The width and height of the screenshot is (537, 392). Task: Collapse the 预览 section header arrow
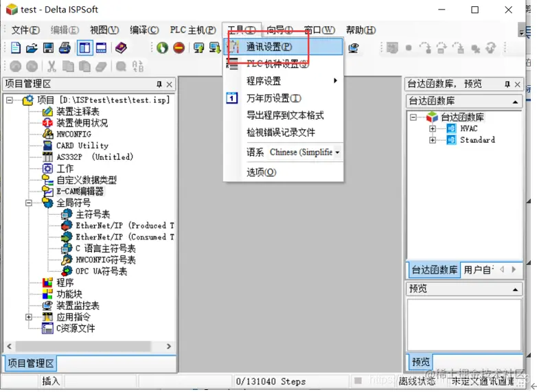pyautogui.click(x=515, y=289)
